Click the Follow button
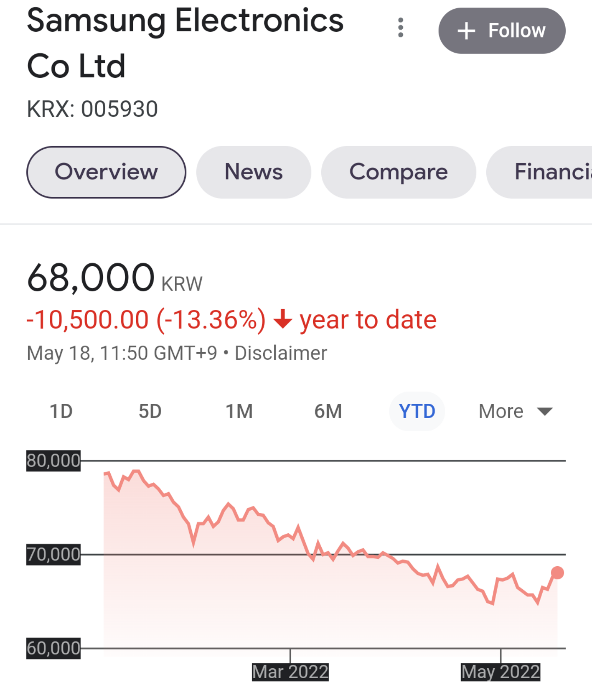The image size is (592, 700). pos(501,31)
